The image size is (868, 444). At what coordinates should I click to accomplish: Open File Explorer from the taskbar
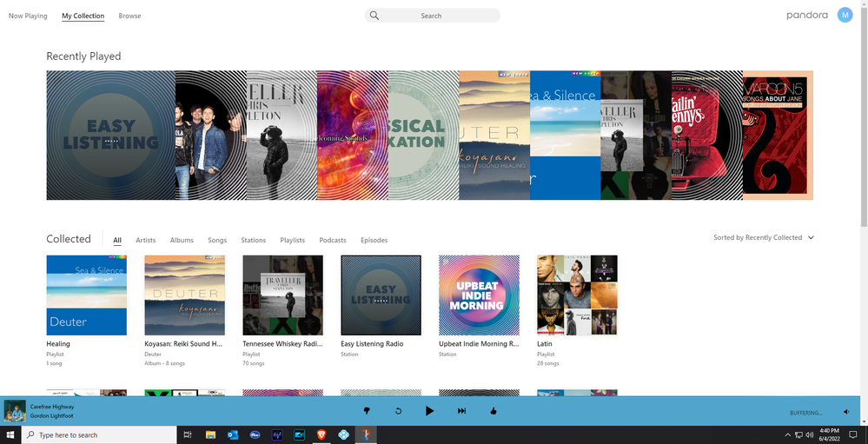(x=210, y=434)
